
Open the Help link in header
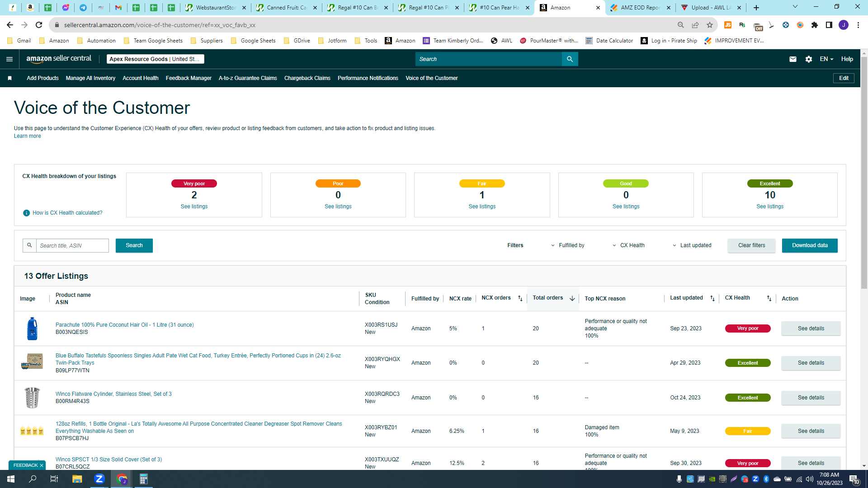click(x=847, y=59)
